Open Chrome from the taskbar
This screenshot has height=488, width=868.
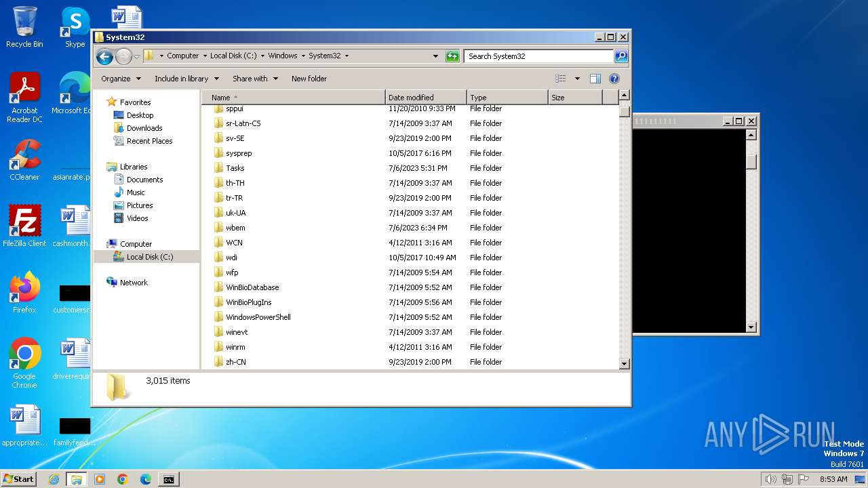click(x=123, y=479)
